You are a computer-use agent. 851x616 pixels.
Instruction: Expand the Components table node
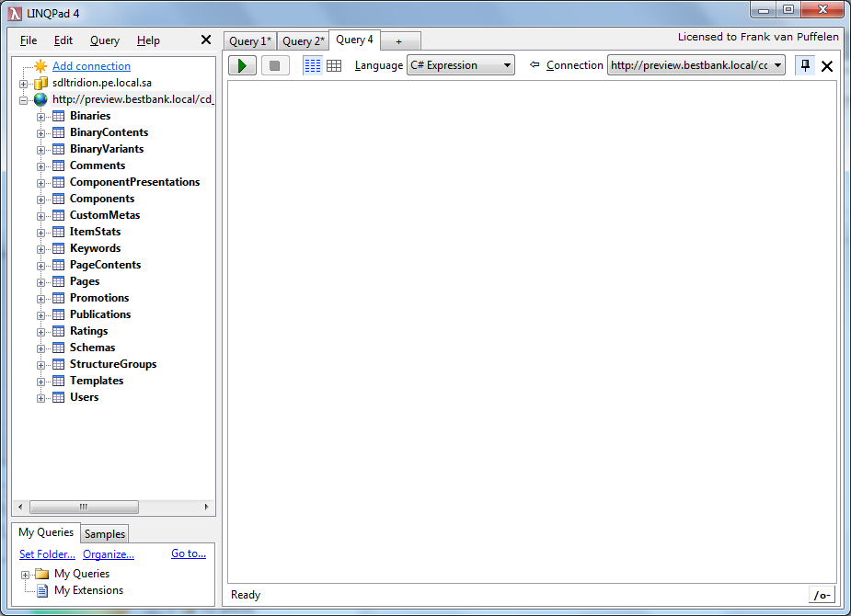[40, 199]
